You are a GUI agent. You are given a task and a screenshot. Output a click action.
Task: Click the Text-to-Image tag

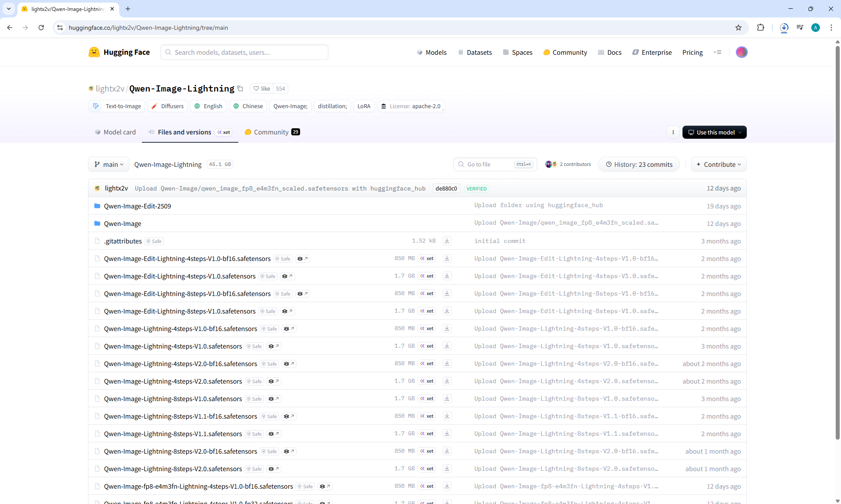point(117,106)
